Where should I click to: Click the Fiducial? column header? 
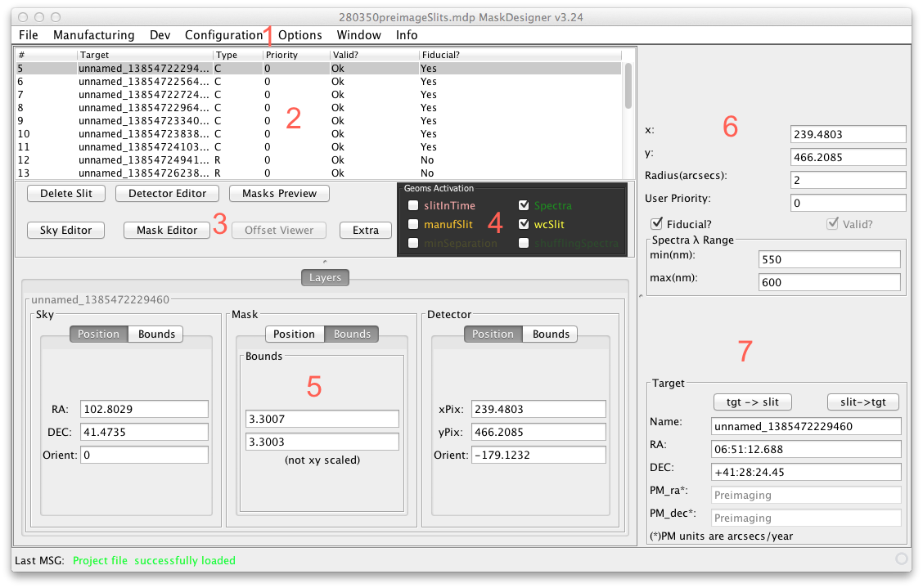520,55
